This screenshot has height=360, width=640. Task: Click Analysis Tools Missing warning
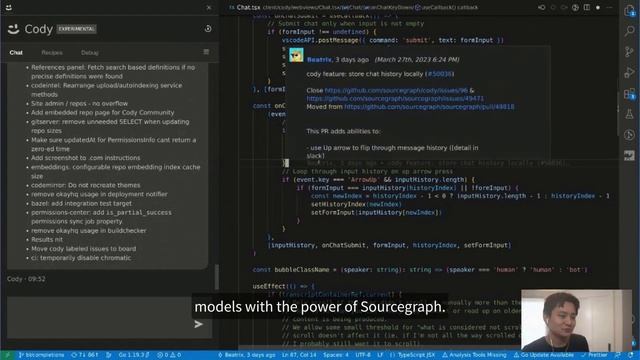point(474,355)
